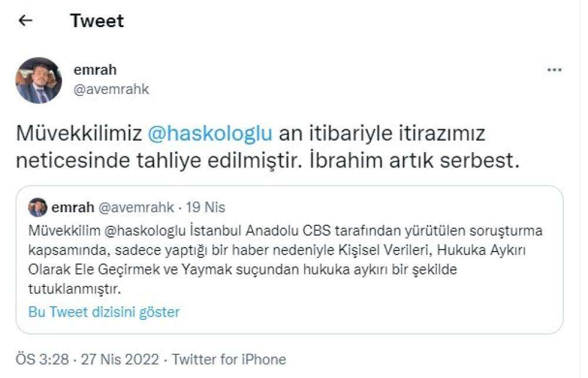Open @haskologlu mention in main tweet
Screen dimensions: 588x378
pyautogui.click(x=210, y=133)
